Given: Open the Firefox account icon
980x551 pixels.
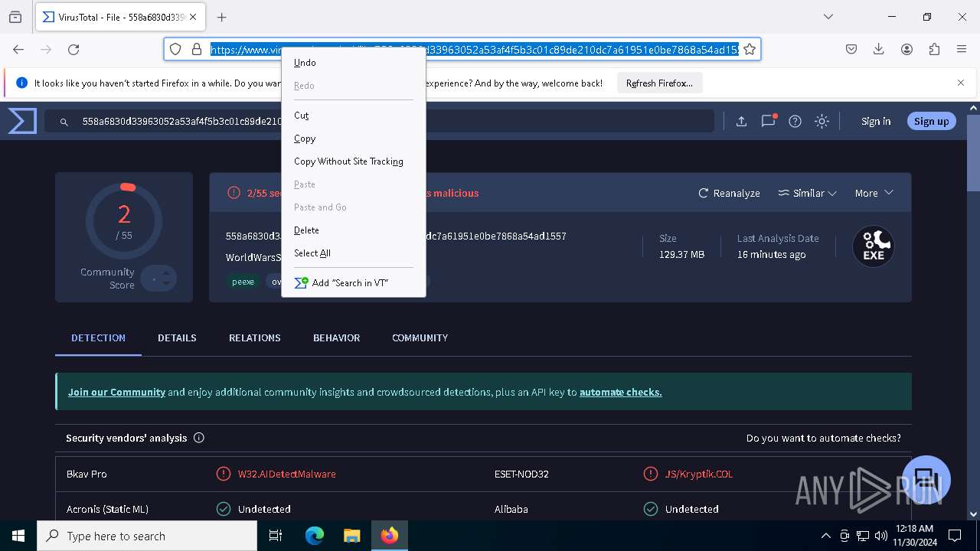Looking at the screenshot, I should [906, 49].
